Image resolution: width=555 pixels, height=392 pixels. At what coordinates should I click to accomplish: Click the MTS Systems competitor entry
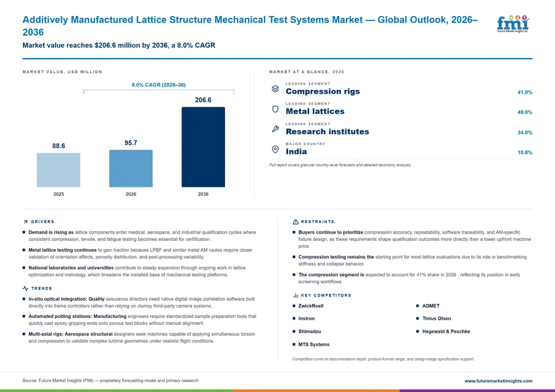pyautogui.click(x=314, y=345)
